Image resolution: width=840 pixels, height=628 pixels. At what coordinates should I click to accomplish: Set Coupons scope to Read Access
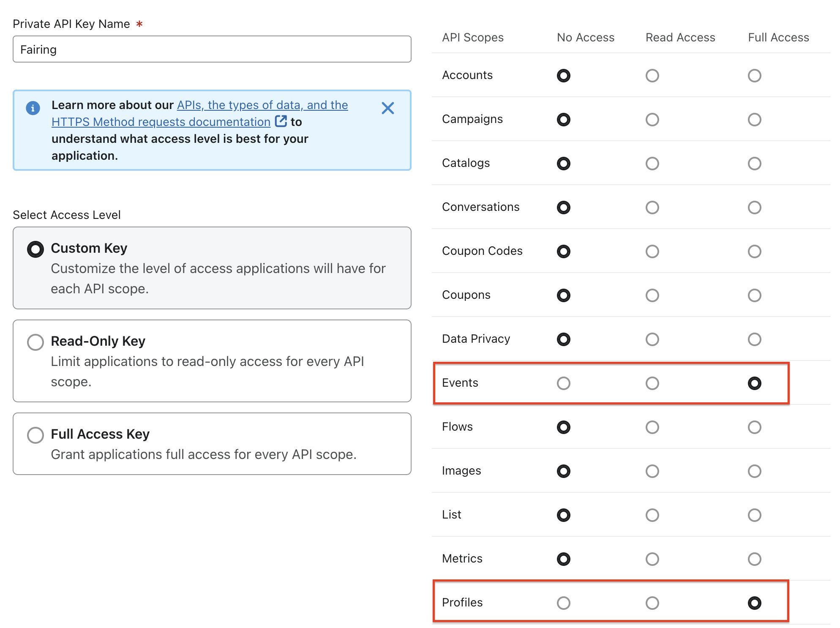[x=652, y=295]
